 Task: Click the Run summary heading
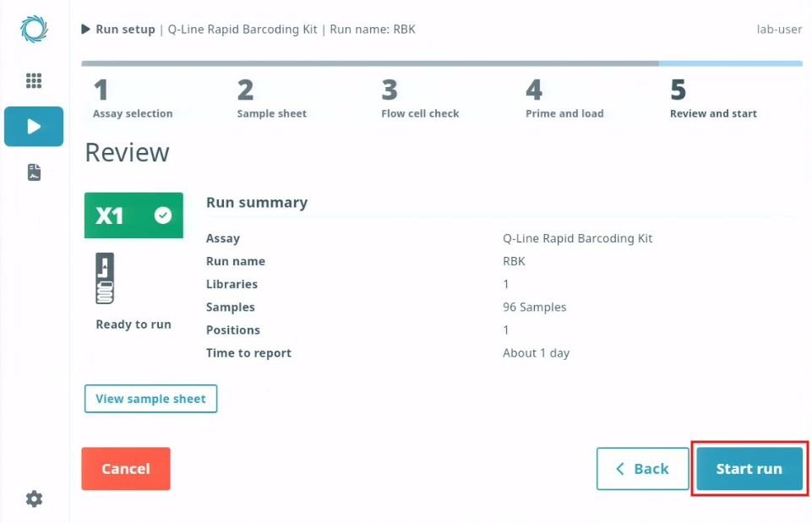[257, 203]
